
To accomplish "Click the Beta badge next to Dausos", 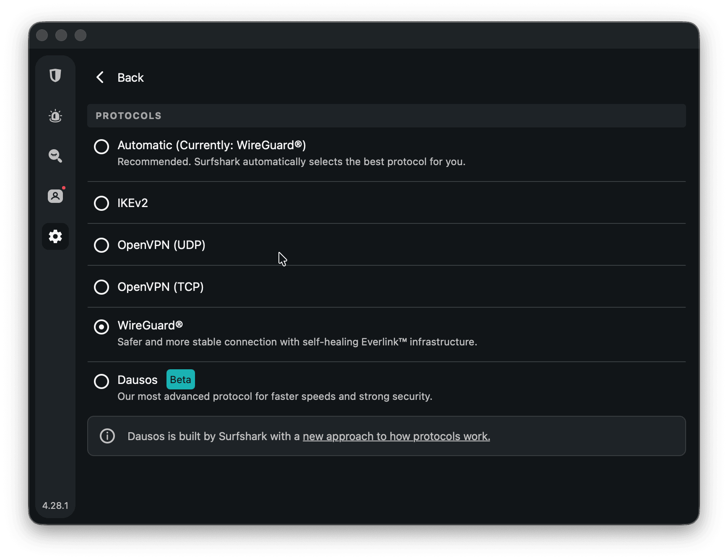I will (181, 379).
